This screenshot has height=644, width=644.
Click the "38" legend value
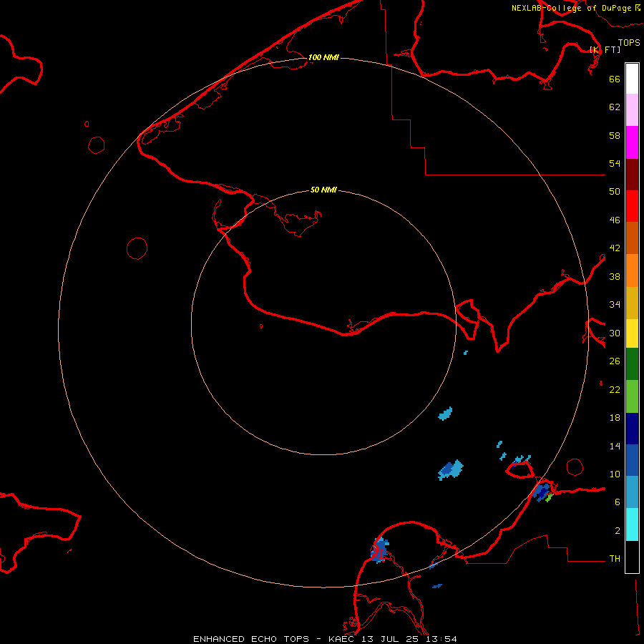pyautogui.click(x=615, y=276)
